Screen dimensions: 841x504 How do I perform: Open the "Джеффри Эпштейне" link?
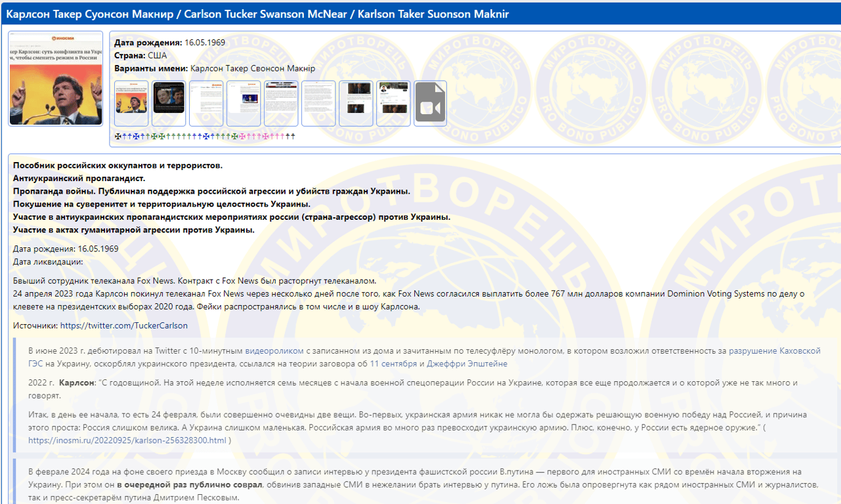pyautogui.click(x=467, y=364)
